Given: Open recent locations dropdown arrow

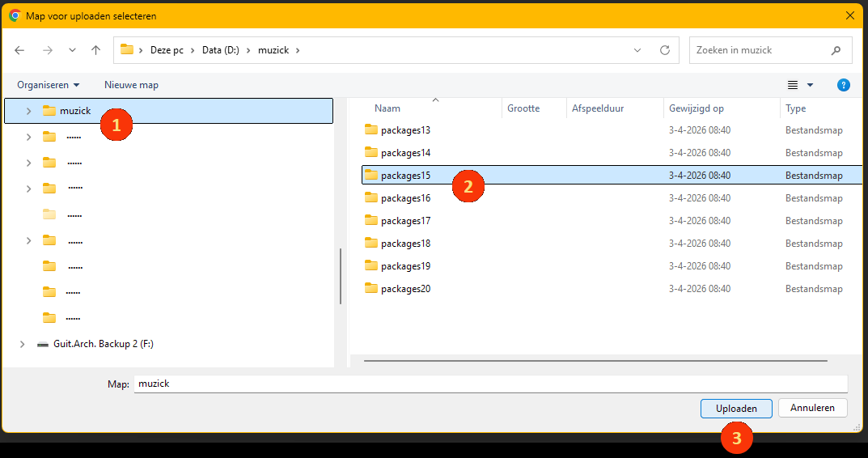Looking at the screenshot, I should pyautogui.click(x=72, y=50).
